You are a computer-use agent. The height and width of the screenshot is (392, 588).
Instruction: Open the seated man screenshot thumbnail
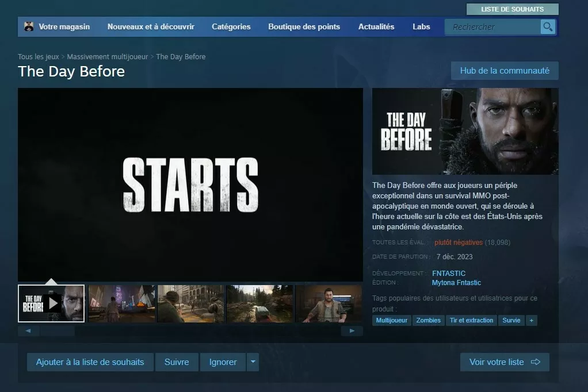pos(329,303)
